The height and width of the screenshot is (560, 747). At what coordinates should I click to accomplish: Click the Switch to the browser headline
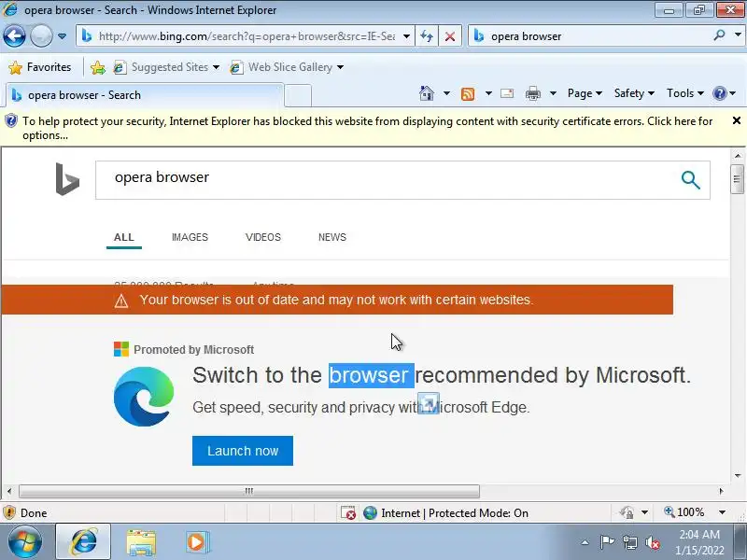coord(441,375)
